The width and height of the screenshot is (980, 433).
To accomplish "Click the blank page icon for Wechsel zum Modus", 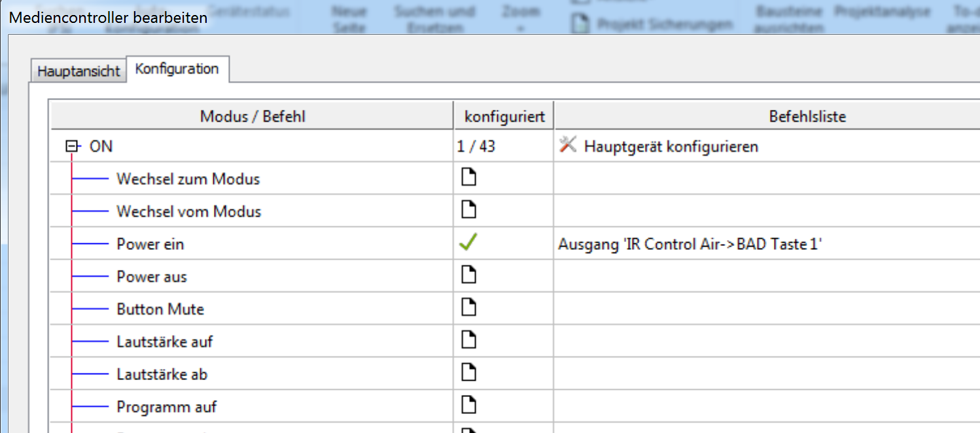I will [468, 178].
